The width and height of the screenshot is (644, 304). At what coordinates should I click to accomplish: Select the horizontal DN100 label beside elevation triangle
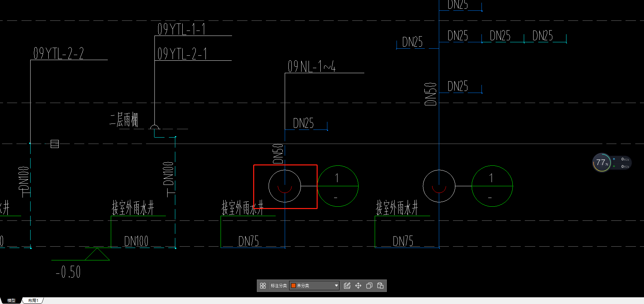click(136, 241)
